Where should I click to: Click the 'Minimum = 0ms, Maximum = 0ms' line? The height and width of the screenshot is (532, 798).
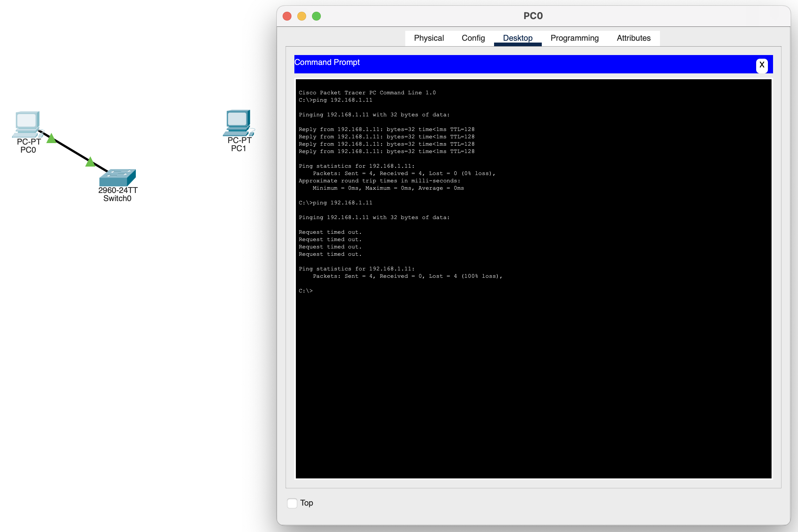tap(388, 188)
